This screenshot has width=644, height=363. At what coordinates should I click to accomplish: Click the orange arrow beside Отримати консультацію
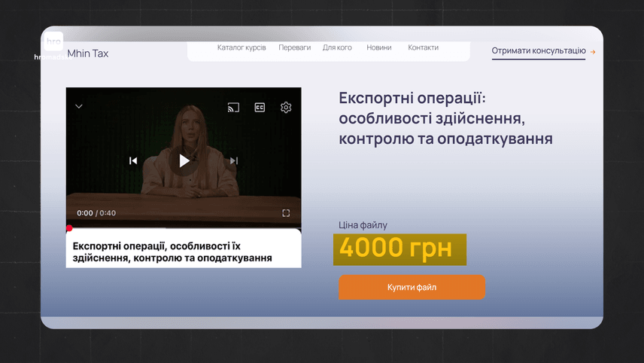click(x=593, y=52)
